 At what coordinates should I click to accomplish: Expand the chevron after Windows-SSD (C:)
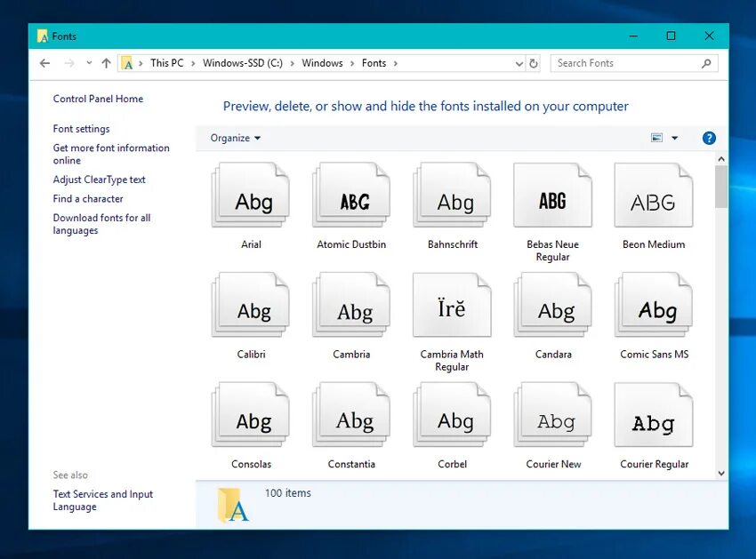293,63
